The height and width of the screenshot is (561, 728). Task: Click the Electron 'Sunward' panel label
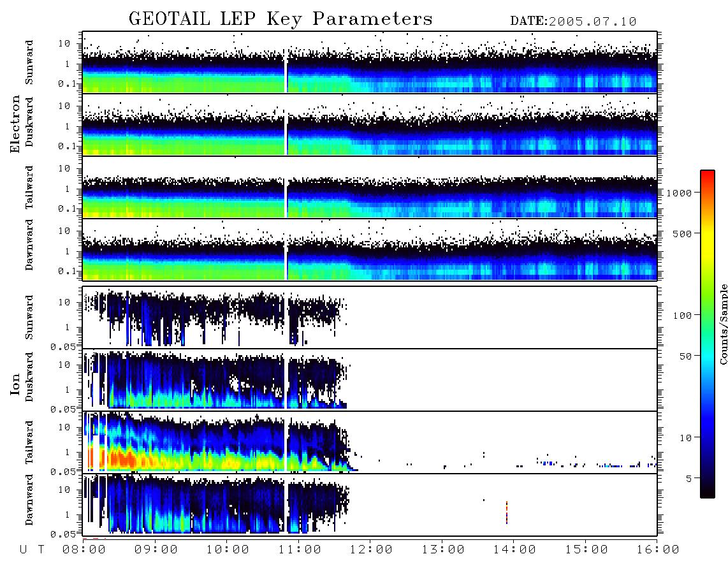tap(29, 62)
